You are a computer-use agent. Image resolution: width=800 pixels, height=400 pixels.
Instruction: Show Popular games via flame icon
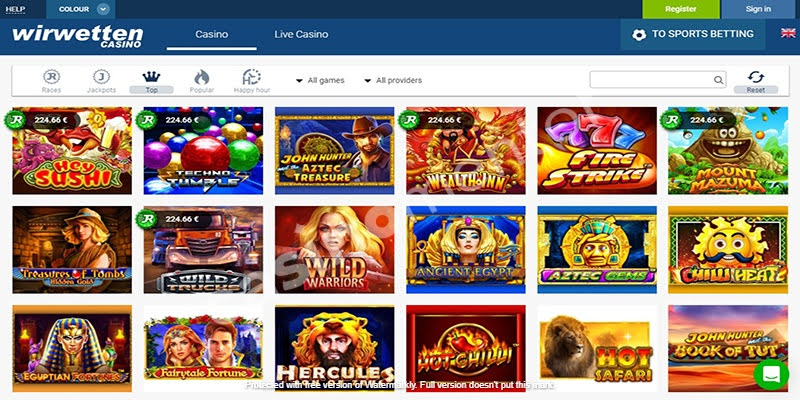(x=201, y=78)
